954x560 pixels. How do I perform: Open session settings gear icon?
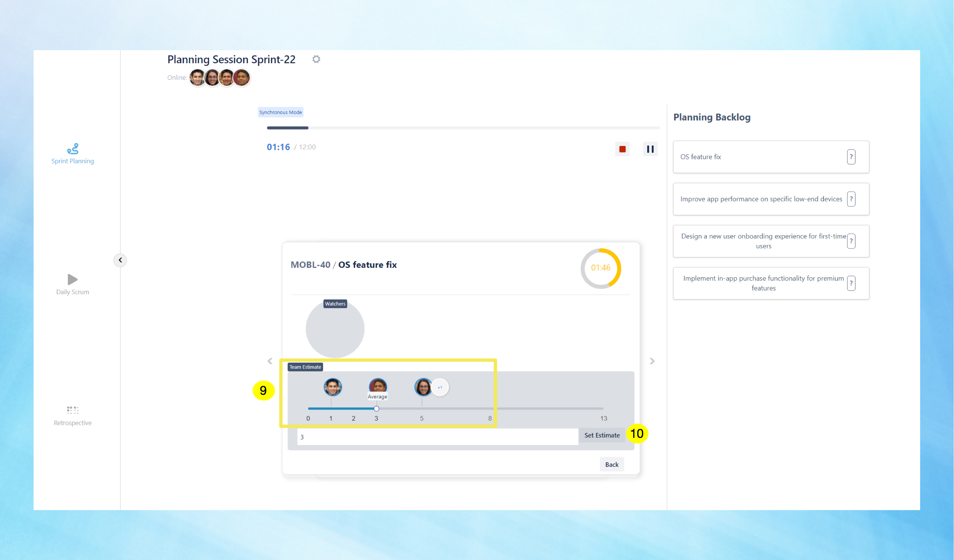point(316,59)
